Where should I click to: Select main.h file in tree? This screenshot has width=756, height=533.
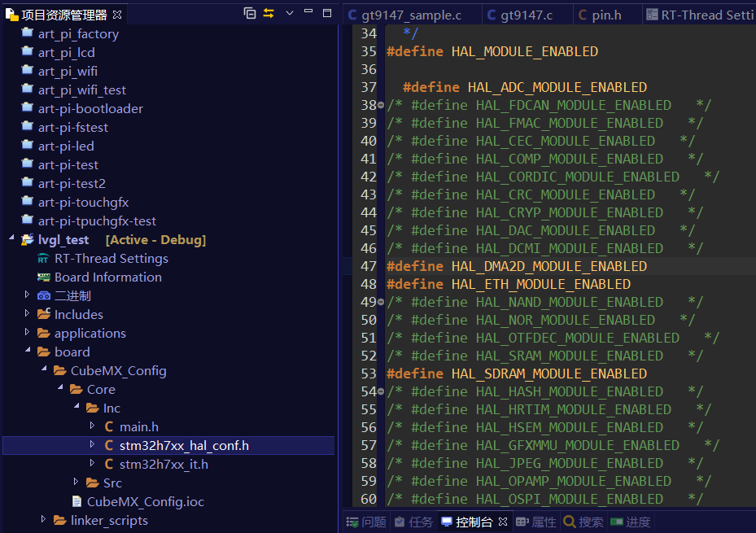(x=139, y=427)
